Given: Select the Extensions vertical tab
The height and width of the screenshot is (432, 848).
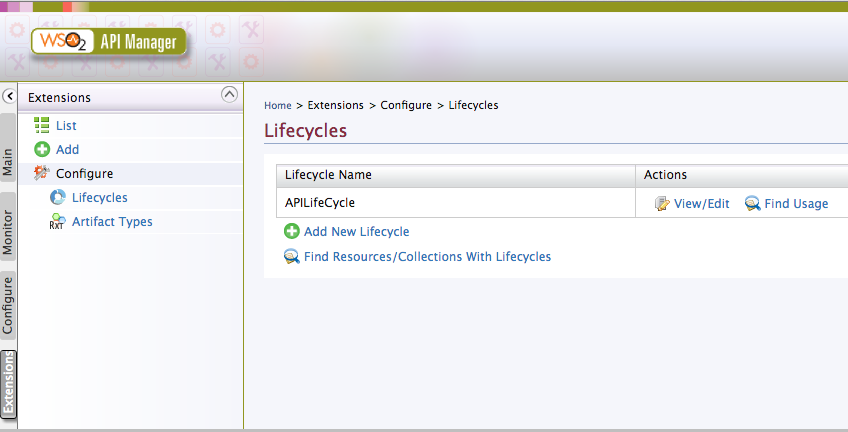Looking at the screenshot, I should [8, 383].
